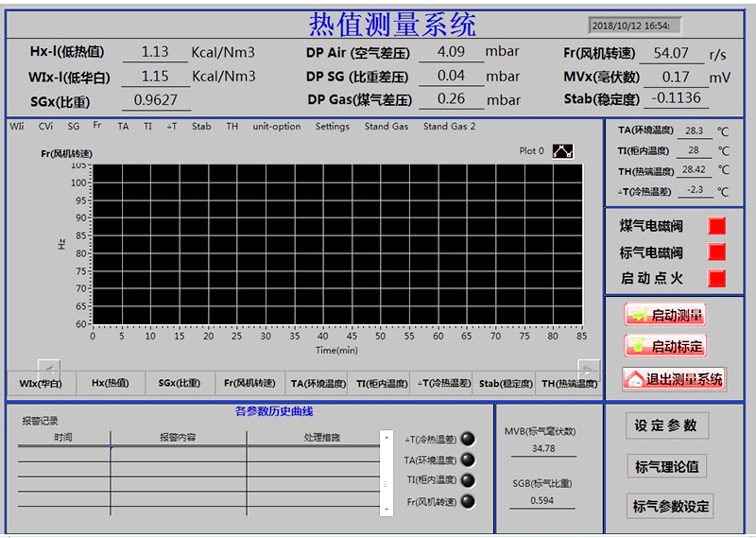The image size is (756, 538).
Task: Open the ΔT tab above chart
Action: tap(172, 127)
